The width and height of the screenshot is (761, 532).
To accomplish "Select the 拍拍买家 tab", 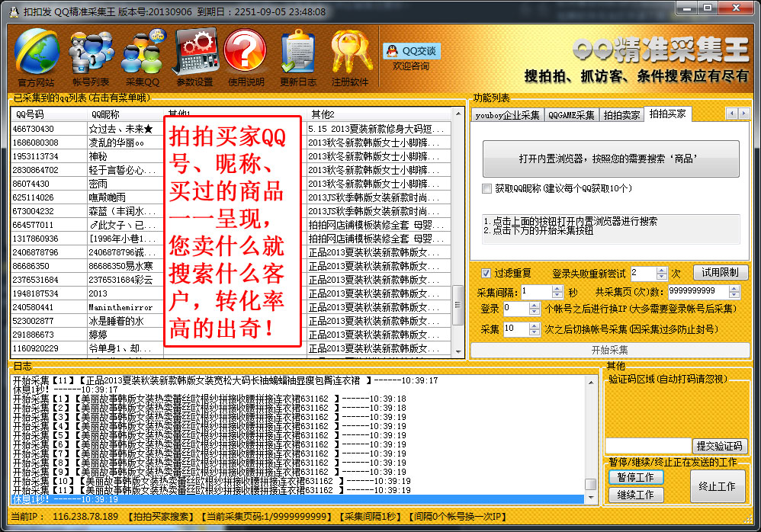I will click(667, 114).
